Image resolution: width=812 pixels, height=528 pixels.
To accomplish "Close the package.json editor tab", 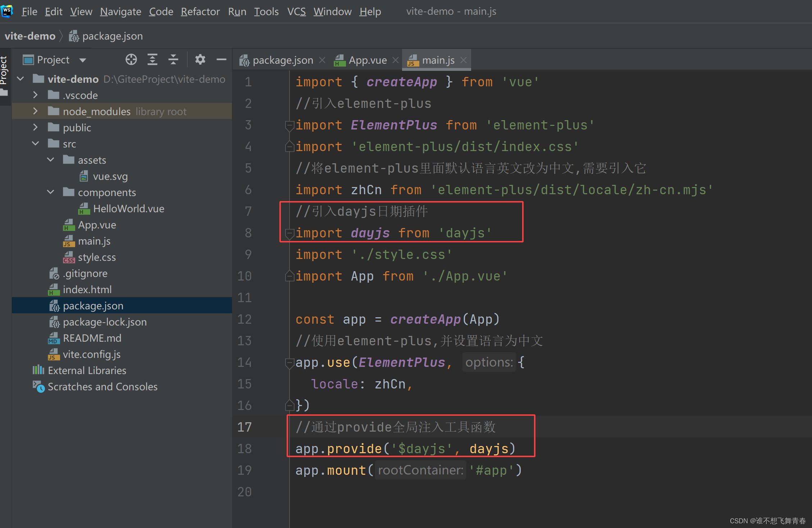I will pos(322,60).
